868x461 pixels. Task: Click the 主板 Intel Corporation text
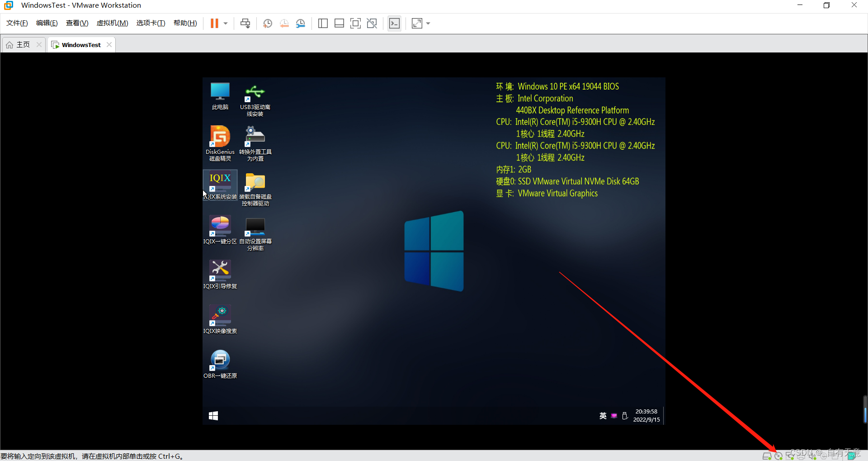pyautogui.click(x=534, y=99)
